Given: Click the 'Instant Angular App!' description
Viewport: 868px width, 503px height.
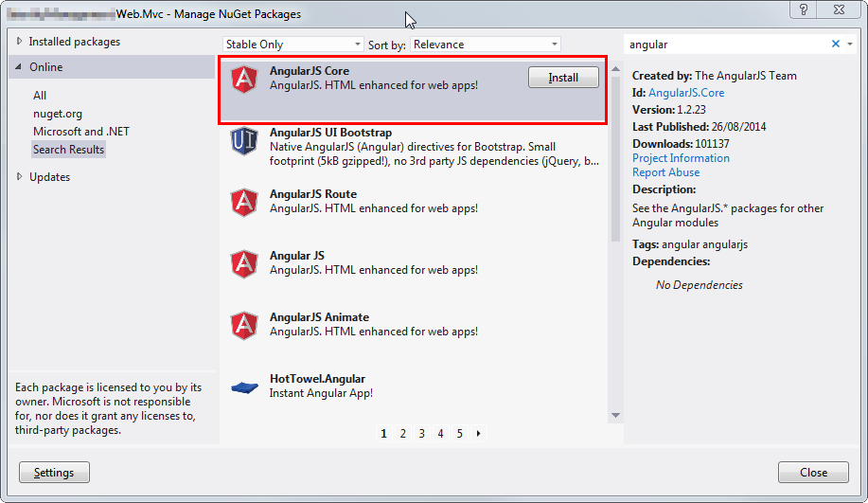Looking at the screenshot, I should 321,393.
